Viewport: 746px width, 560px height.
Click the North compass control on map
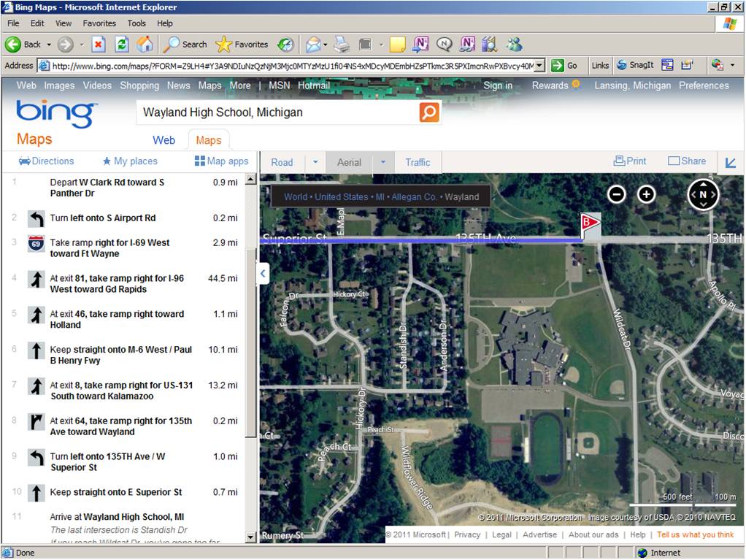pyautogui.click(x=703, y=195)
